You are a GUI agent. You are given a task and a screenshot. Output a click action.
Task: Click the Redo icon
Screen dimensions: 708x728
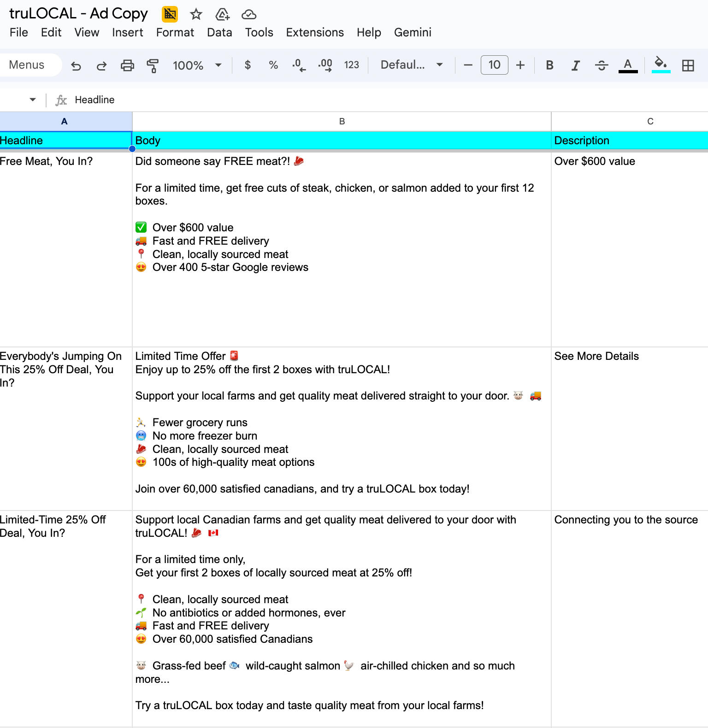coord(101,65)
